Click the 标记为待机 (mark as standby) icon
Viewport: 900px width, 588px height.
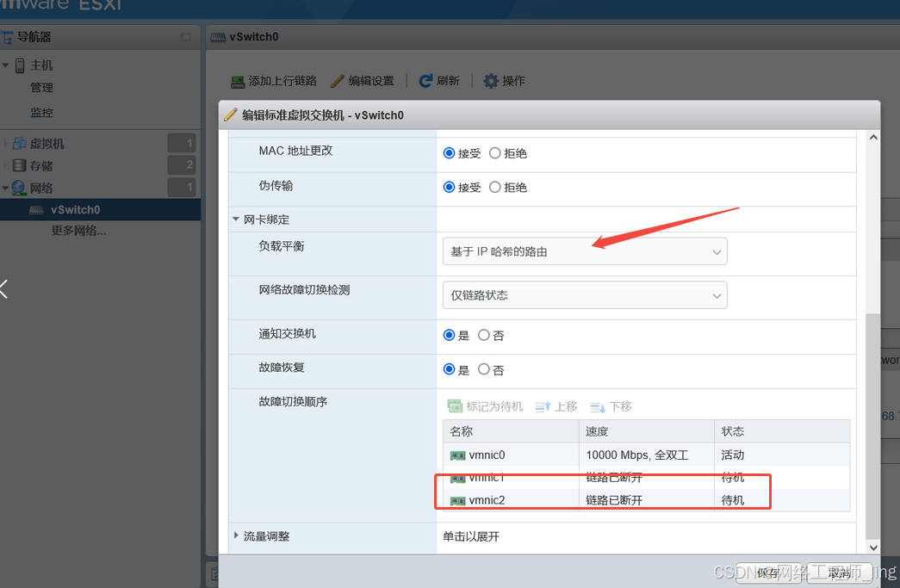(455, 406)
